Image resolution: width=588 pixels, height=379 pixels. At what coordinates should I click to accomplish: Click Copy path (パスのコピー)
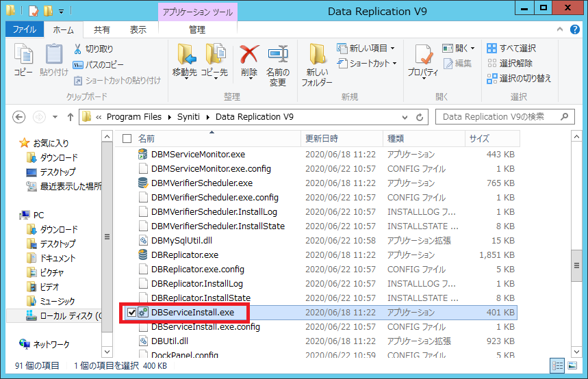click(99, 64)
